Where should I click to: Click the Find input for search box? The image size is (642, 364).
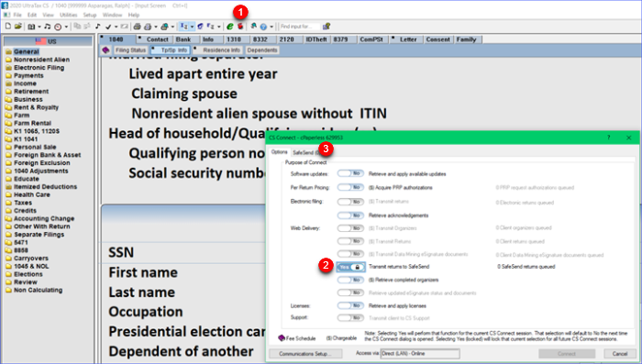[299, 27]
